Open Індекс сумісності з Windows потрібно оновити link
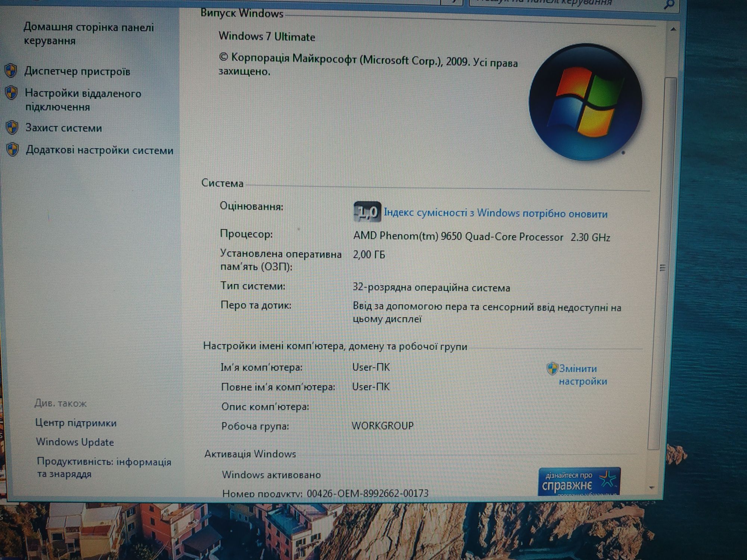This screenshot has width=747, height=560. pyautogui.click(x=496, y=214)
